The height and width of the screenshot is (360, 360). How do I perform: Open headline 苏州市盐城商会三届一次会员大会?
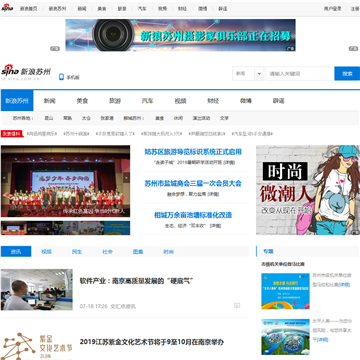pos(193,183)
